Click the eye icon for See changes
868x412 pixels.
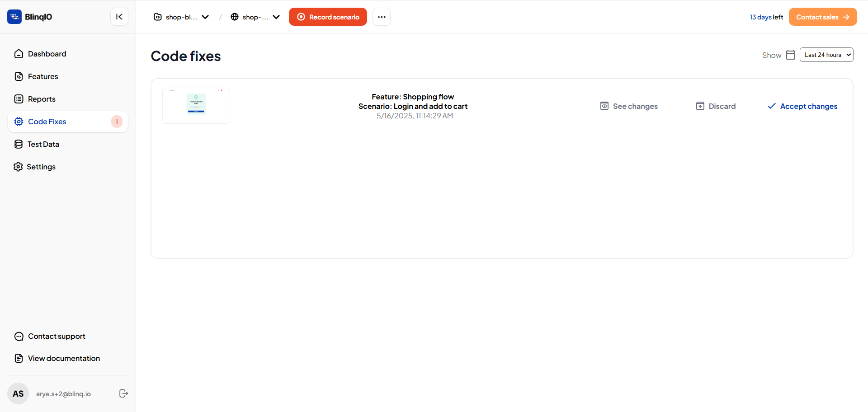pyautogui.click(x=604, y=106)
